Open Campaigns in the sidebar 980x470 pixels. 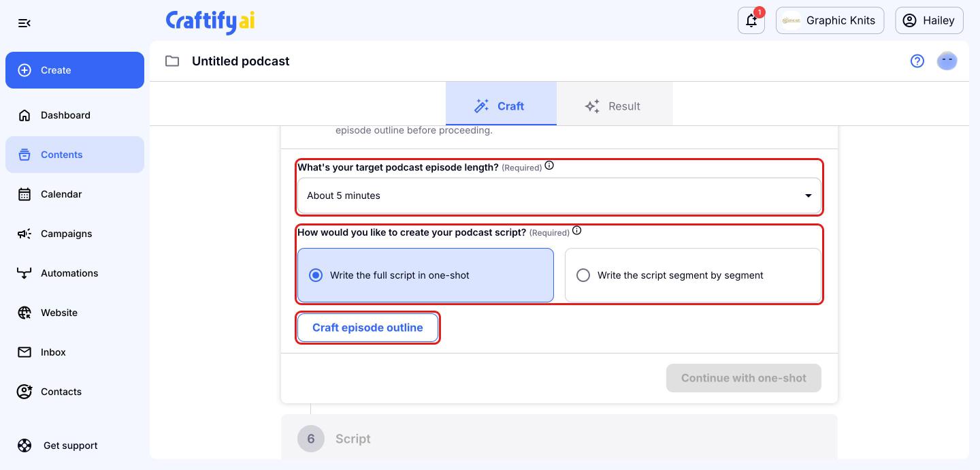(75, 234)
